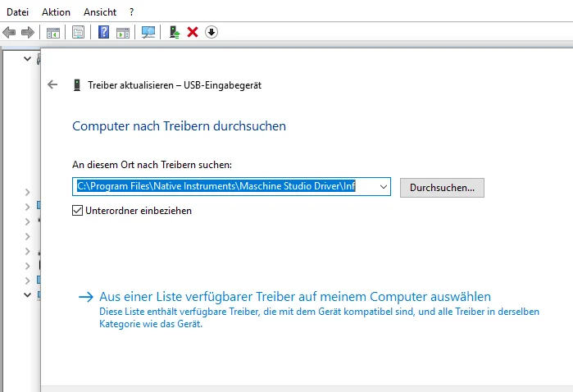This screenshot has height=392, width=573.
Task: Click the Forward arrow toolbar icon
Action: pyautogui.click(x=28, y=33)
